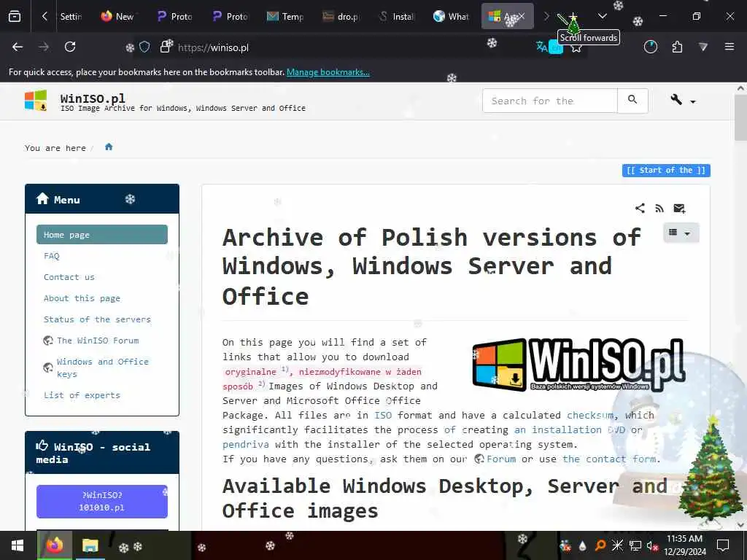Send page by email icon
Screen dimensions: 747x560
pos(679,208)
